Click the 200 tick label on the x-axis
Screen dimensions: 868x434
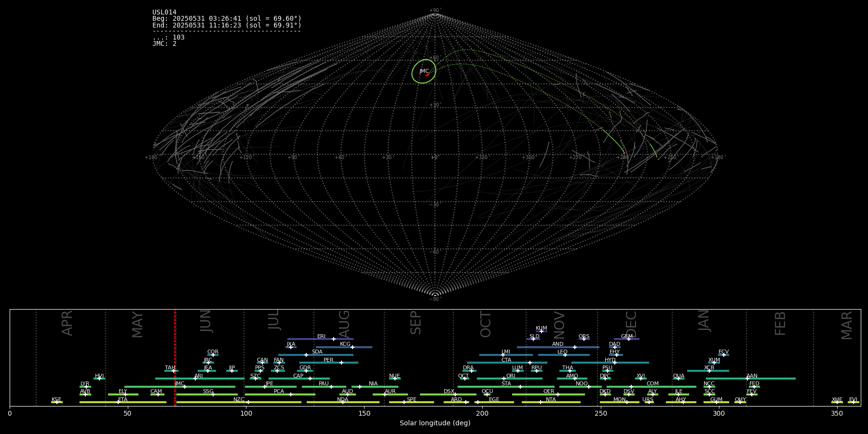coord(482,413)
